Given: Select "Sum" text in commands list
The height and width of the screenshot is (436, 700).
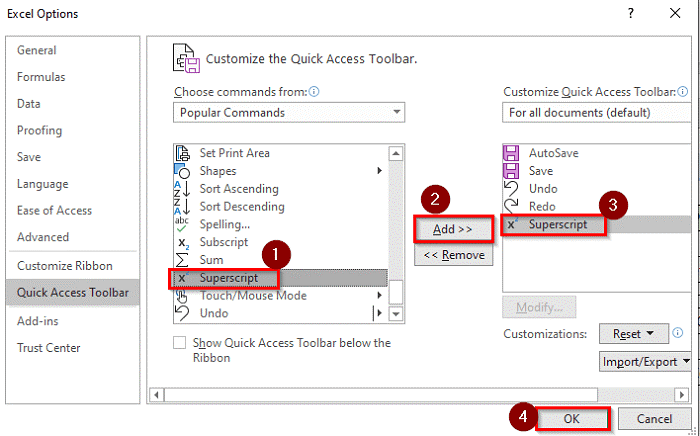Looking at the screenshot, I should 211,260.
